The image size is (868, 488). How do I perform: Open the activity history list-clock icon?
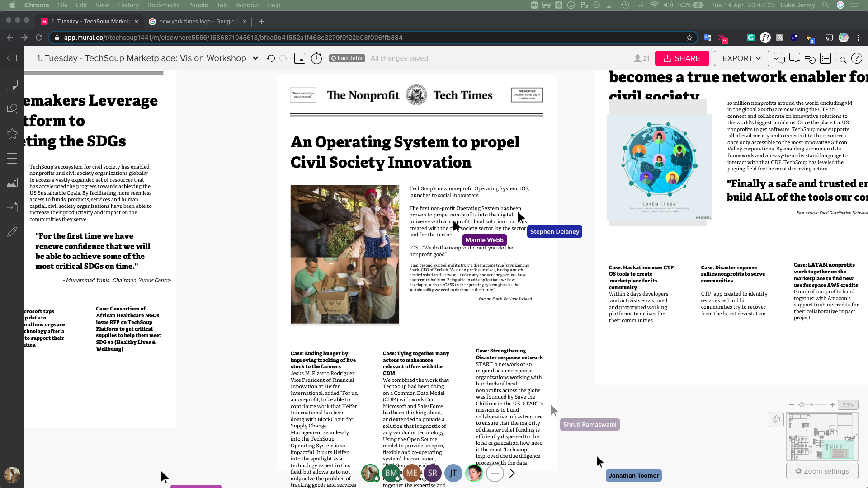pyautogui.click(x=810, y=58)
